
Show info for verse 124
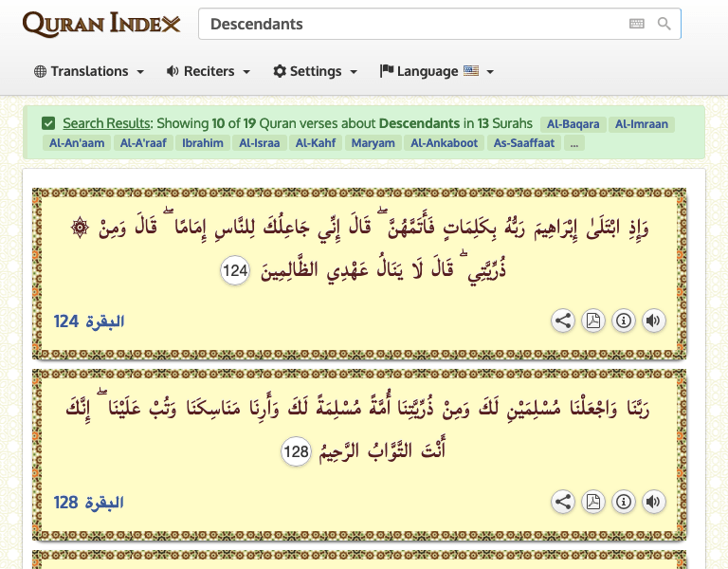[x=624, y=321]
